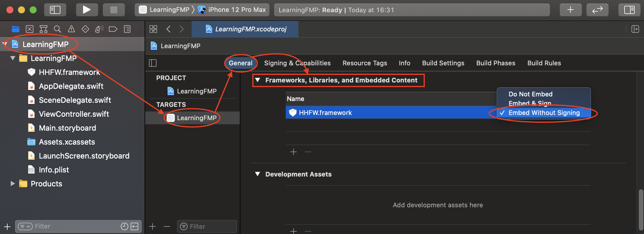Hide the project and targets list
The width and height of the screenshot is (644, 234).
pos(153,63)
